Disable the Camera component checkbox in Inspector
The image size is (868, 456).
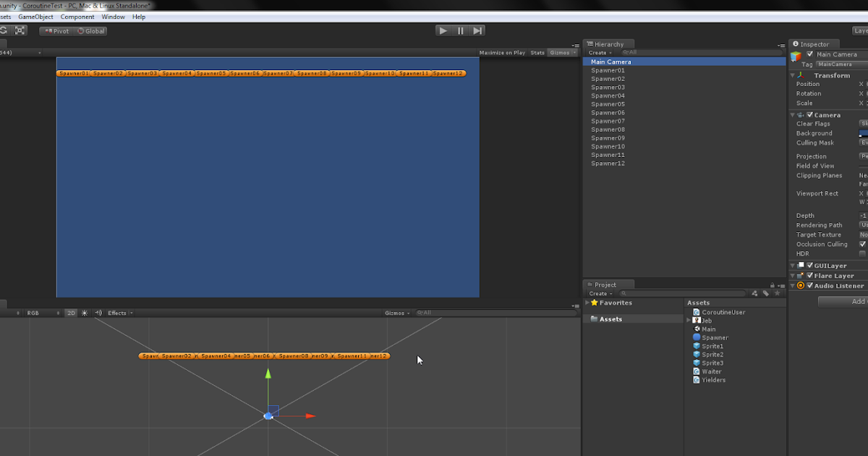(809, 114)
